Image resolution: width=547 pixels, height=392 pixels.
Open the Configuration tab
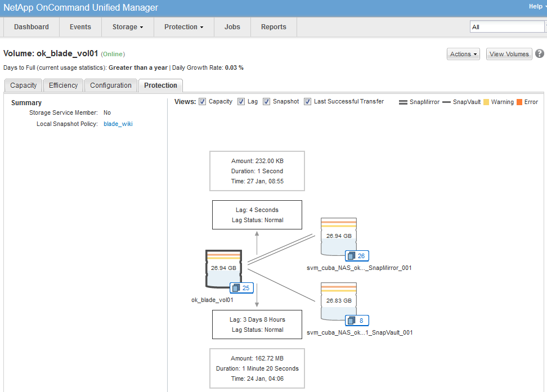pos(111,85)
